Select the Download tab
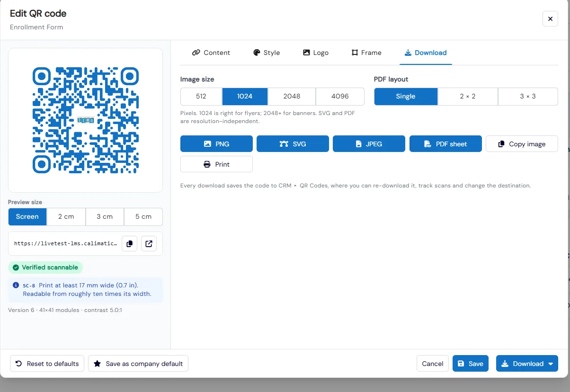 (x=426, y=53)
